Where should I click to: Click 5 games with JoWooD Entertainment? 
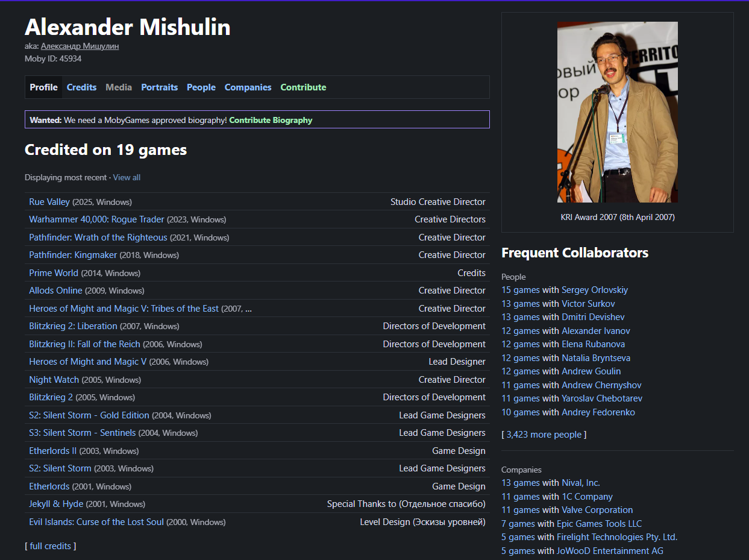pyautogui.click(x=518, y=551)
